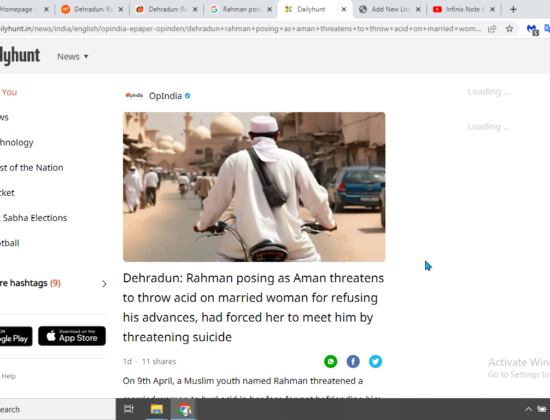
Task: Click OpIndia publisher name
Action: [x=165, y=96]
